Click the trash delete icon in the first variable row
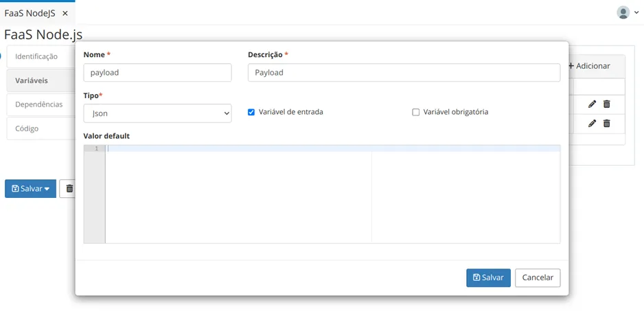Screen dimensions: 644x325 point(607,104)
